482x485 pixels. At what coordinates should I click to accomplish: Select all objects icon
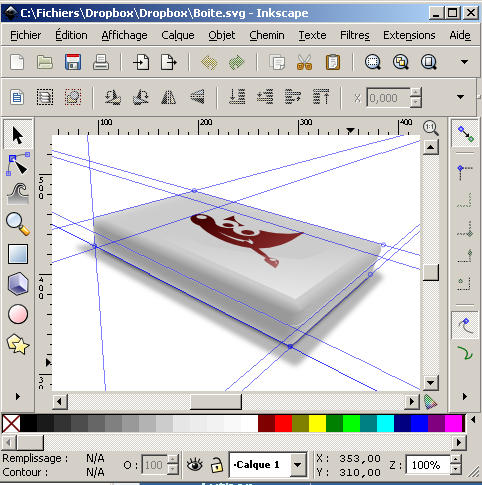tap(17, 97)
